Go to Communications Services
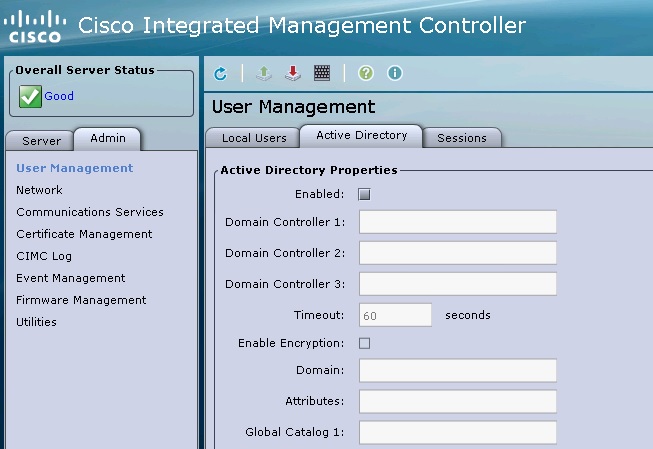The image size is (653, 449). click(x=90, y=212)
